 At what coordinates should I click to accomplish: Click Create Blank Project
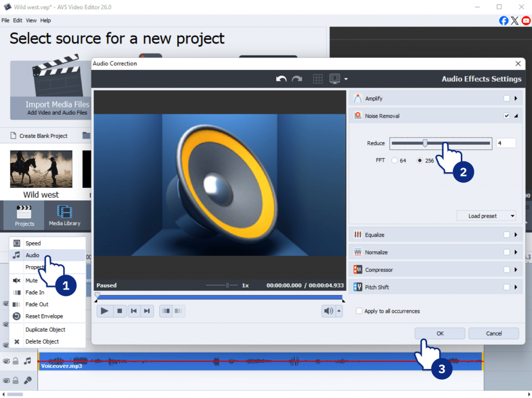coord(39,135)
